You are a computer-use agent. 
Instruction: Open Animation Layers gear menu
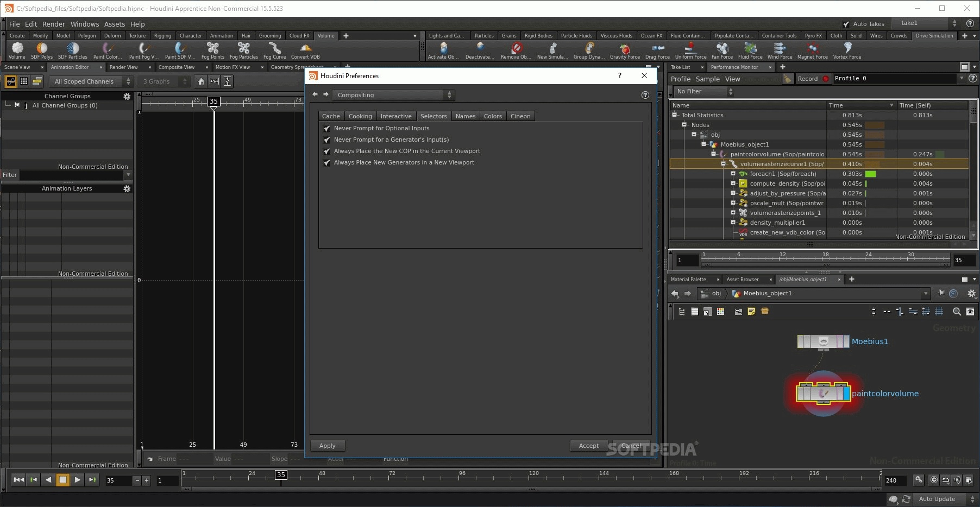[127, 188]
